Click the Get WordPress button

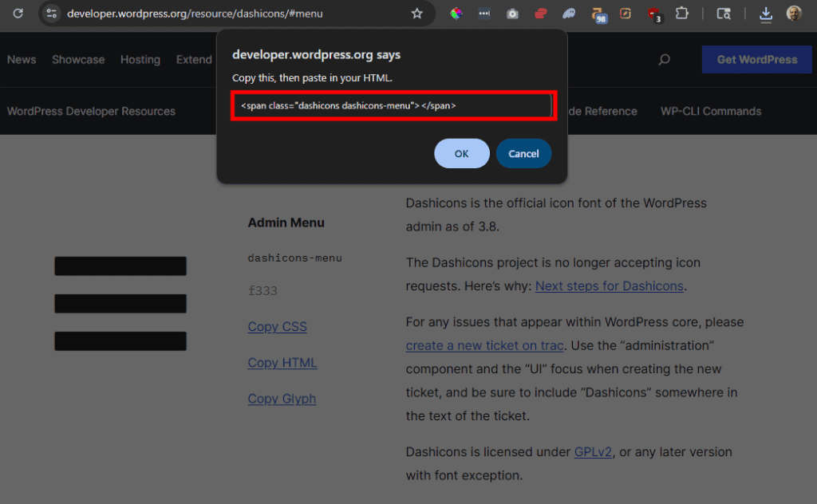pyautogui.click(x=756, y=60)
